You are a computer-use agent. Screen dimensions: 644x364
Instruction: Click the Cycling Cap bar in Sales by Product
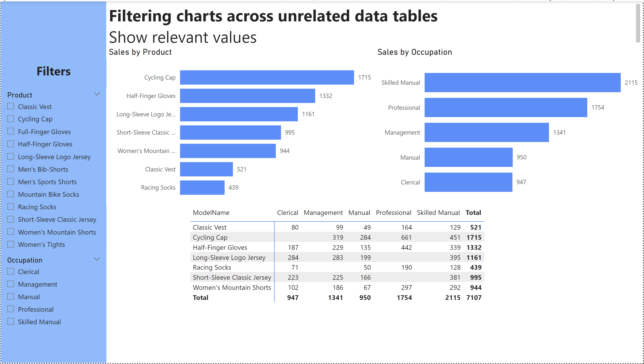pyautogui.click(x=266, y=78)
